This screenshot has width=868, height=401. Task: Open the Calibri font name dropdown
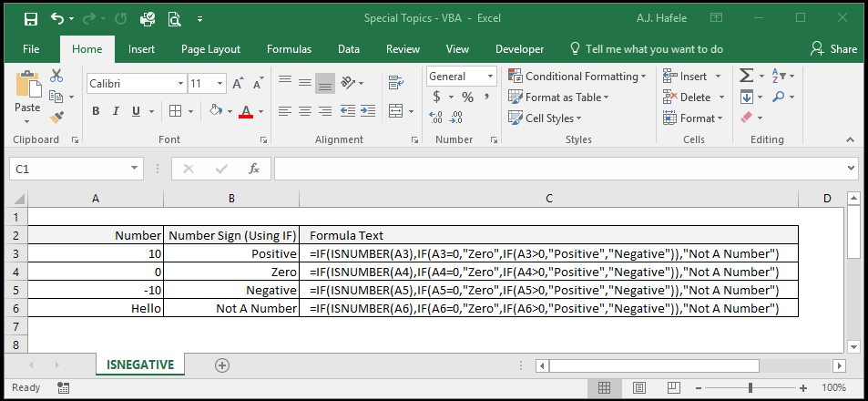point(180,84)
